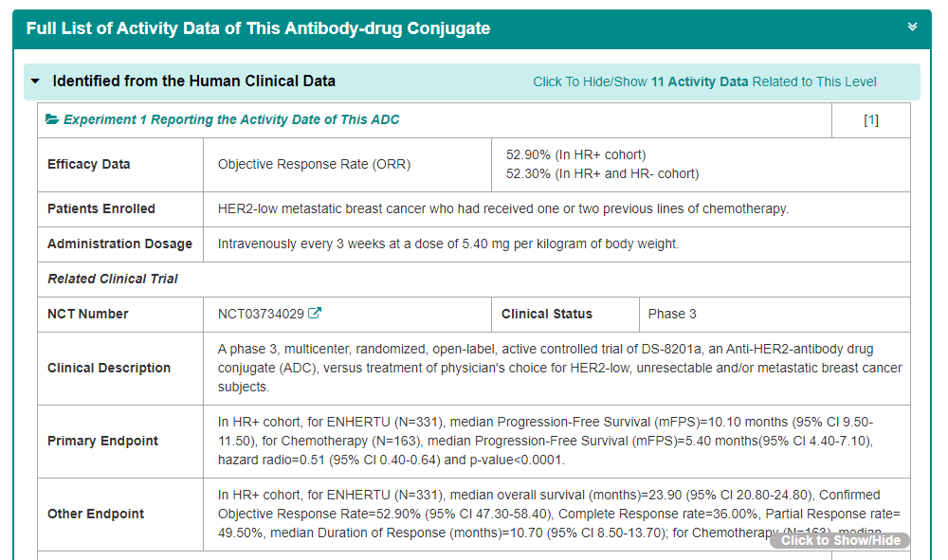
Task: Click the Full List of Activity Data header title
Action: pos(258,28)
